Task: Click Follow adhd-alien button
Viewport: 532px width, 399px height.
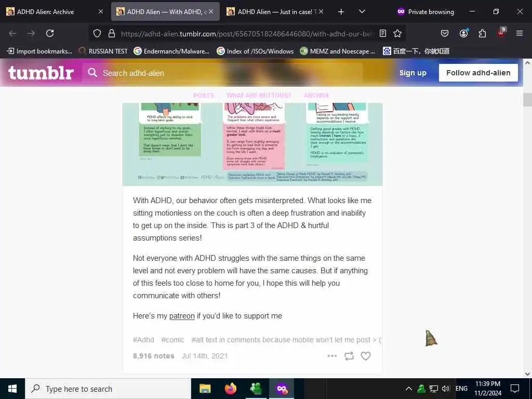Action: coord(478,73)
